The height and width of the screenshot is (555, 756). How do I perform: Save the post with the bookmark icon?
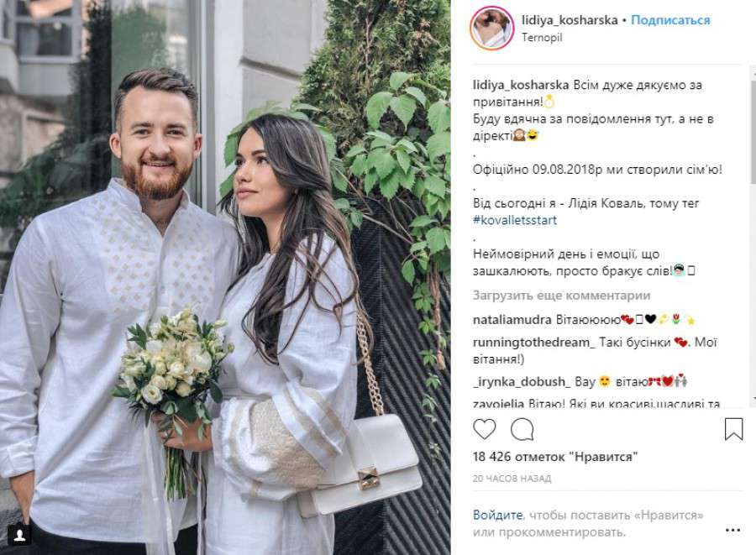coord(734,429)
